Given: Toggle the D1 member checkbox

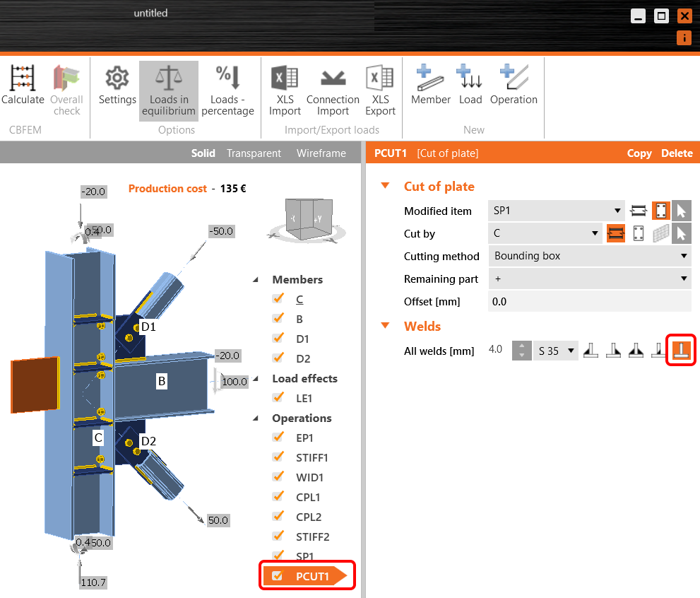Looking at the screenshot, I should [278, 339].
